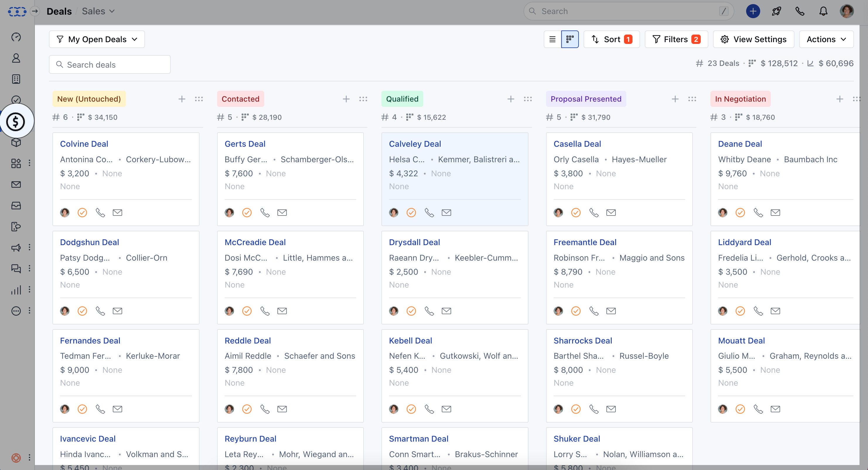Click email icon on Colvine Deal card
Viewport: 868px width, 470px height.
(117, 213)
